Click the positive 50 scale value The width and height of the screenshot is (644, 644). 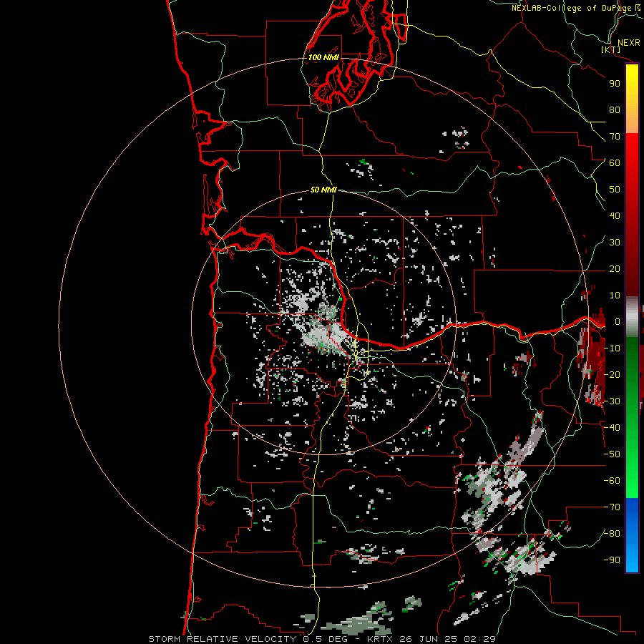(615, 190)
